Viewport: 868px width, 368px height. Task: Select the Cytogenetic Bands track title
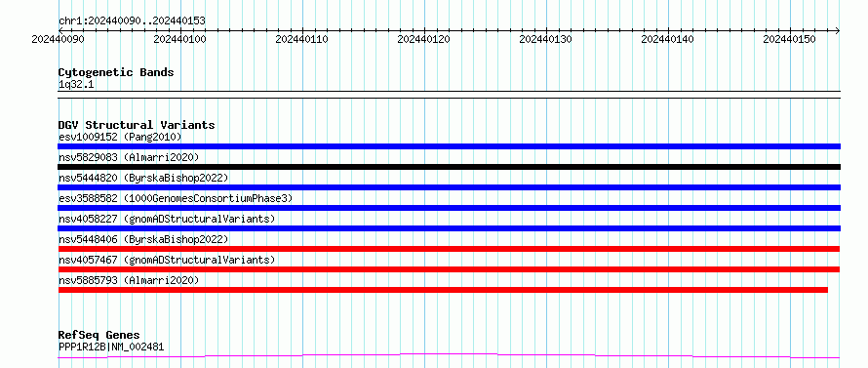(116, 72)
